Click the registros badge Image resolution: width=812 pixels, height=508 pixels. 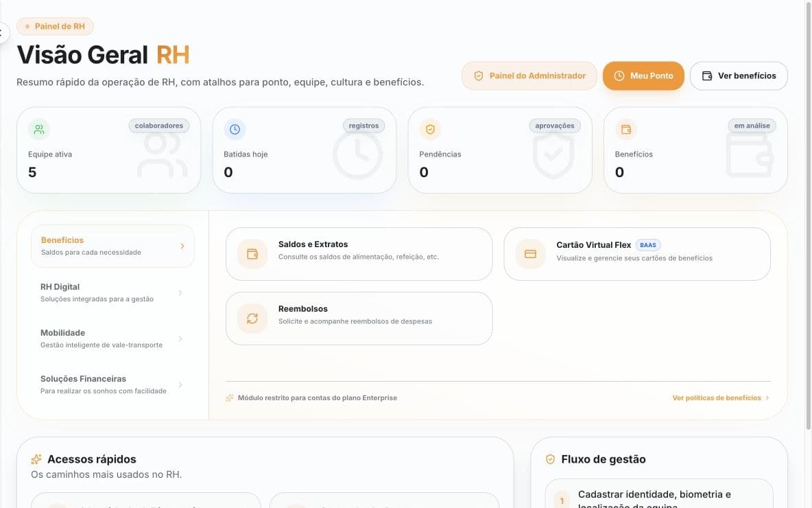[363, 126]
